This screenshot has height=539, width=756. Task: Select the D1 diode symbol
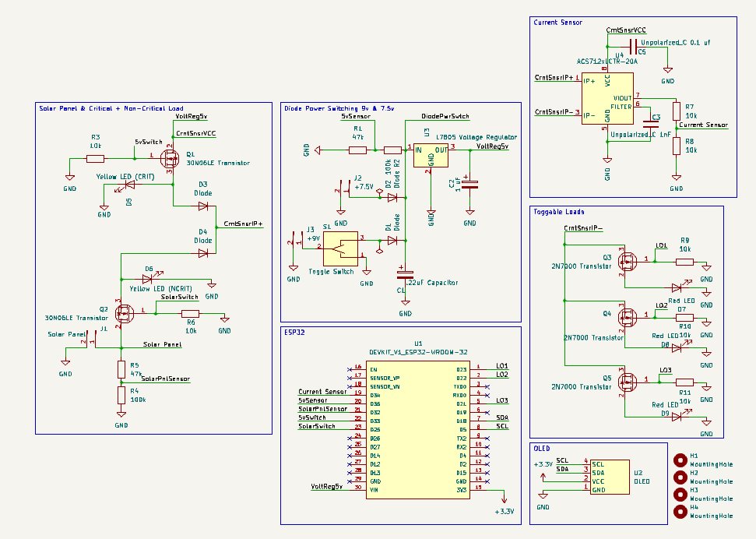[392, 240]
